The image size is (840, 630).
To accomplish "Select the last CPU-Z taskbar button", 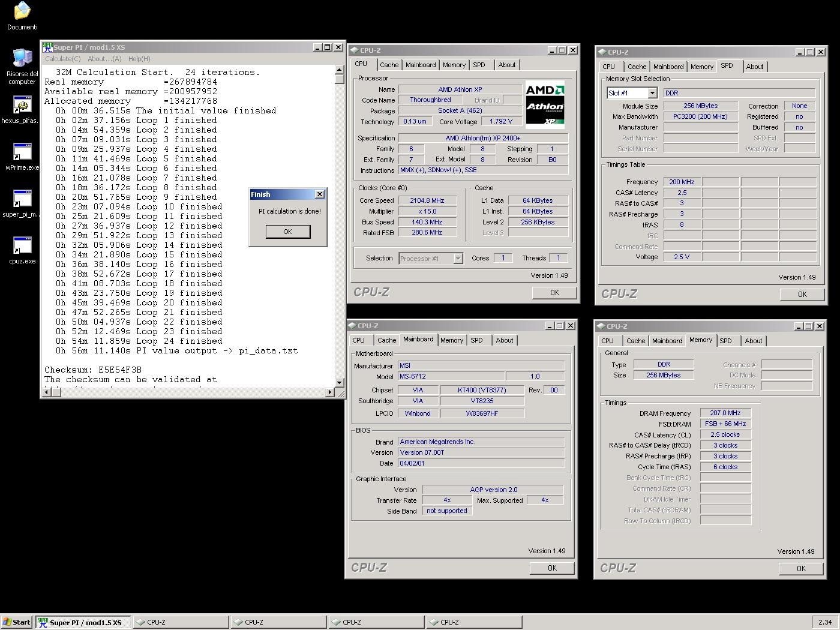I will click(x=474, y=622).
